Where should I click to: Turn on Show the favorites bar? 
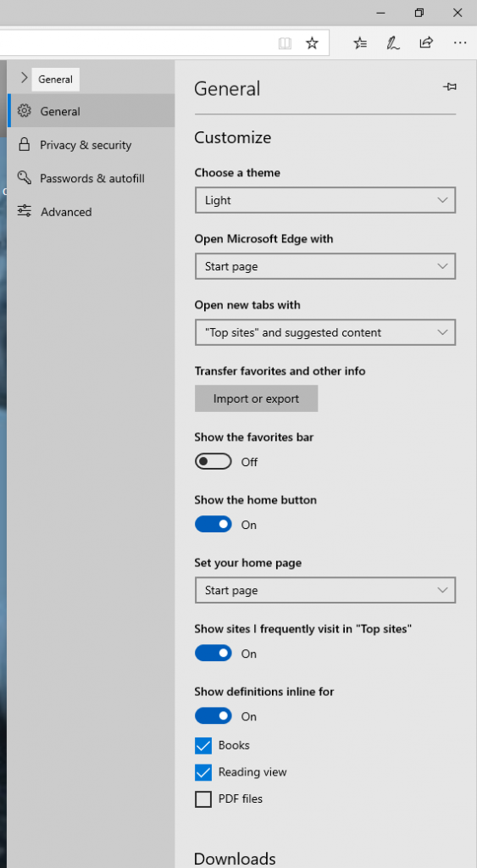213,461
